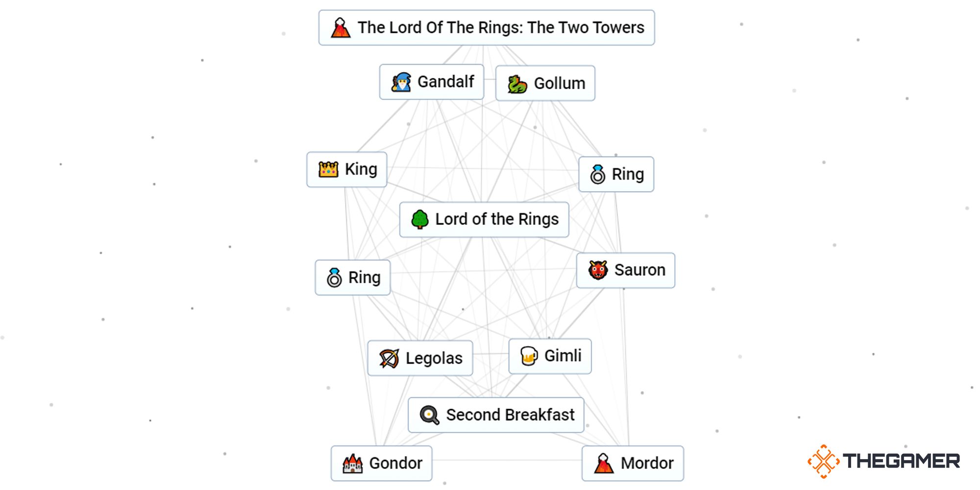This screenshot has height=490, width=980.
Task: Pick the "Legolas" text label
Action: 434,359
